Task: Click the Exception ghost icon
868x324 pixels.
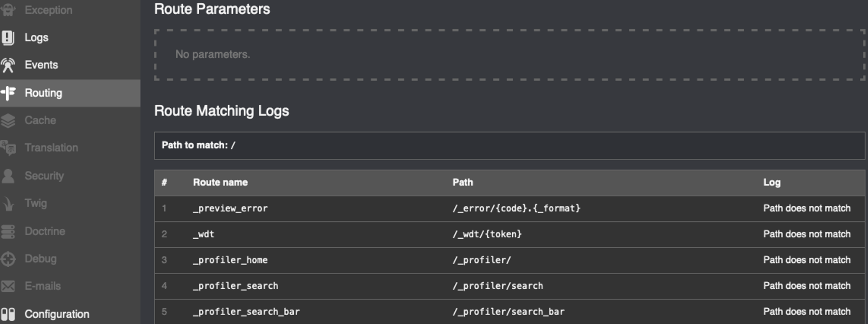Action: click(8, 10)
